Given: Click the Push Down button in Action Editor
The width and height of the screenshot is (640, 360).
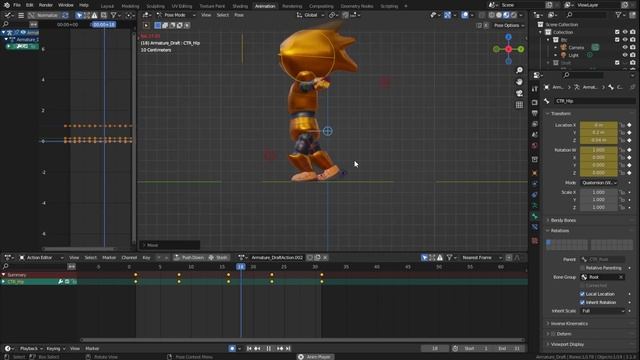Looking at the screenshot, I should [189, 258].
